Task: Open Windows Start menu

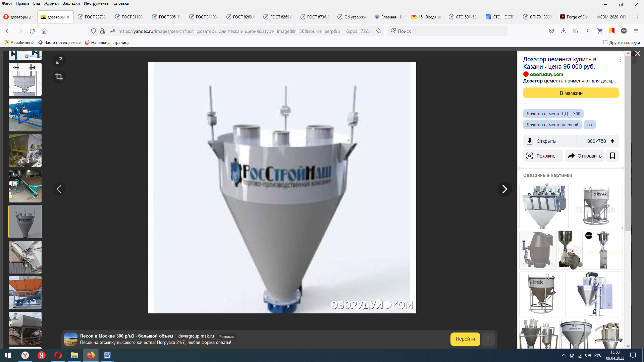Action: (x=8, y=355)
